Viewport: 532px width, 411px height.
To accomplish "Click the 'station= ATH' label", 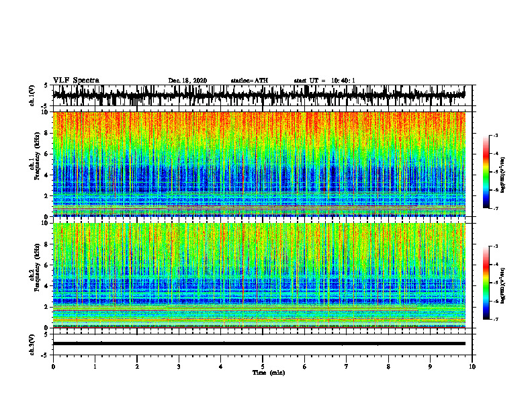I will point(249,81).
